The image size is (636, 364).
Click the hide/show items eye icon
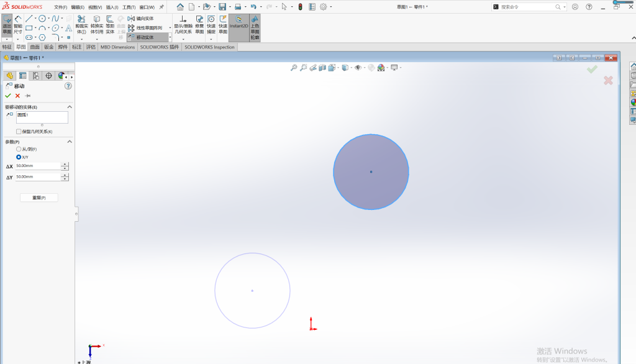[x=358, y=68]
